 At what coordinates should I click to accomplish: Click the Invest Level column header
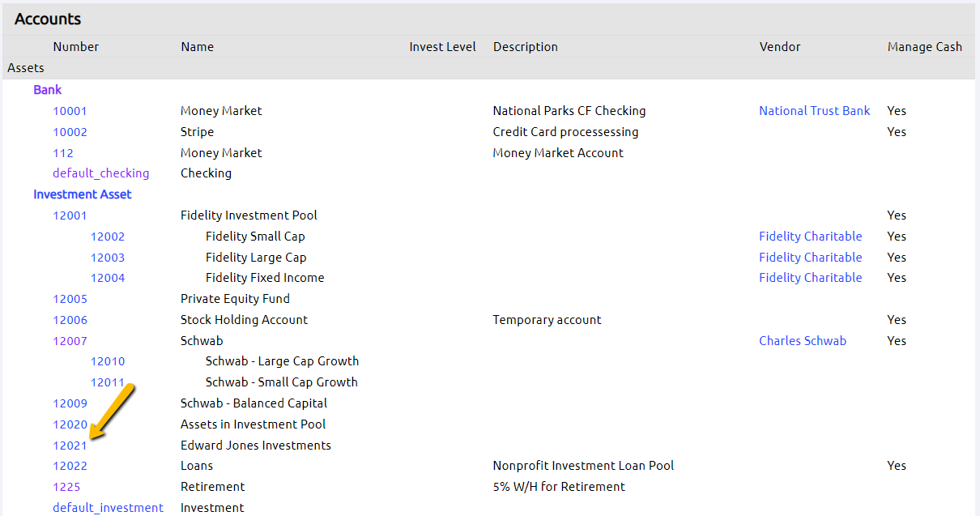(x=442, y=47)
